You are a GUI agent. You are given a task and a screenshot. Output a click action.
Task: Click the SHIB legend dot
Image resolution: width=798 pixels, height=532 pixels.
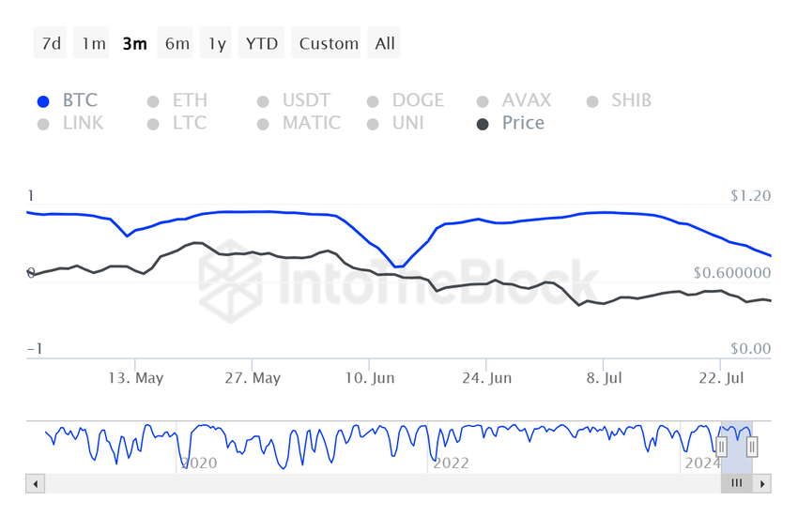coord(592,101)
